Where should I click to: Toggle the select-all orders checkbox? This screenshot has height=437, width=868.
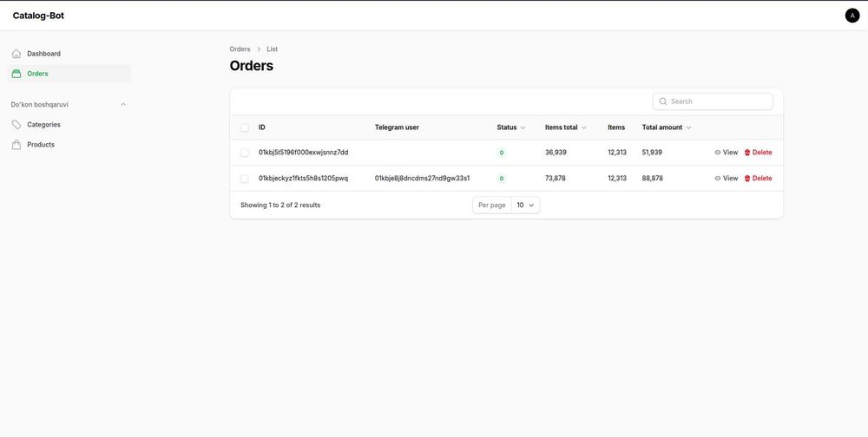[244, 127]
